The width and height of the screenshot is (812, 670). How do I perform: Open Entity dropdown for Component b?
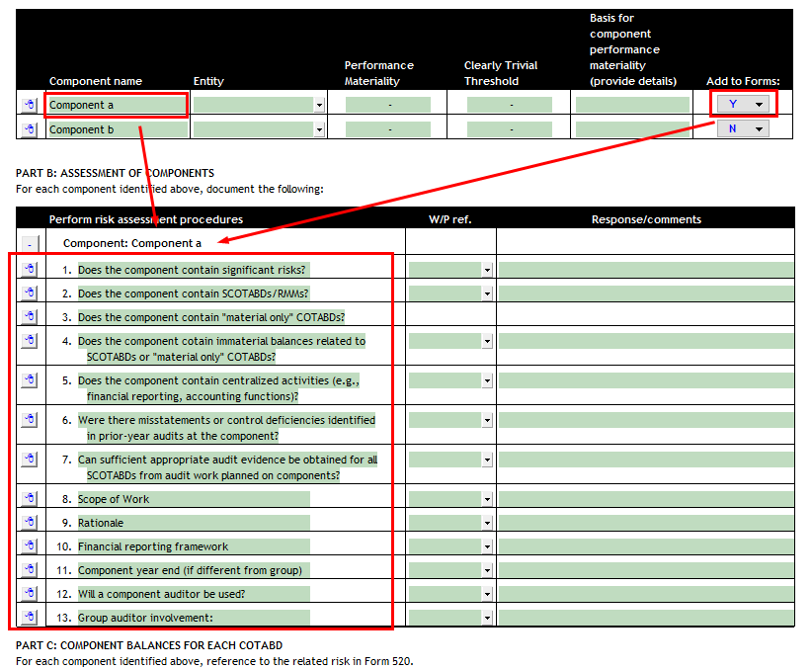[x=319, y=129]
